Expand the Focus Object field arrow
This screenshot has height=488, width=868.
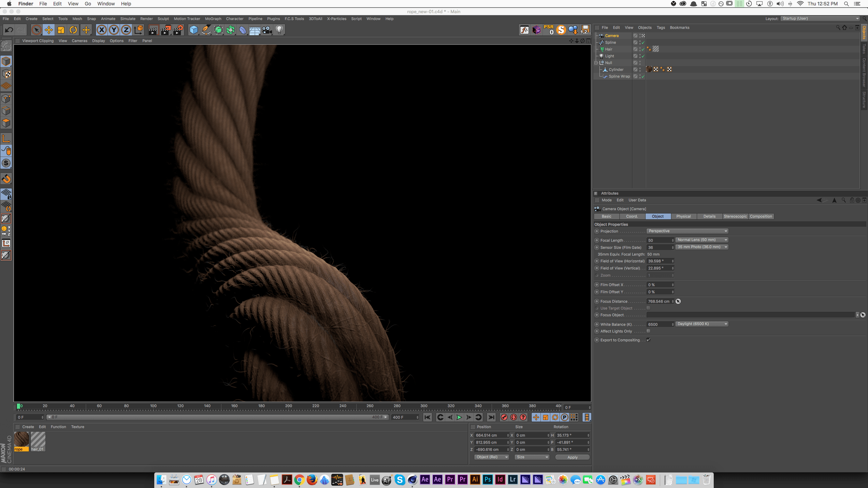click(x=857, y=315)
